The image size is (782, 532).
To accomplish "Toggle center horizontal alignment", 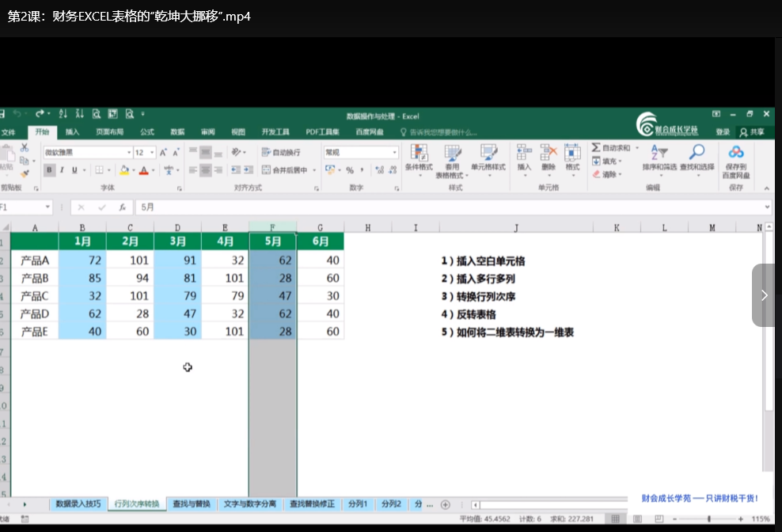I will click(x=206, y=170).
